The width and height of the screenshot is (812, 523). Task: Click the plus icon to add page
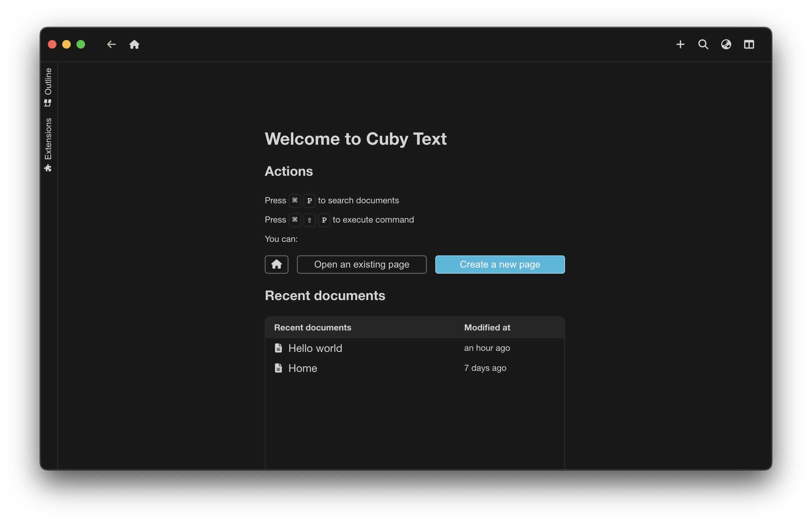point(680,44)
